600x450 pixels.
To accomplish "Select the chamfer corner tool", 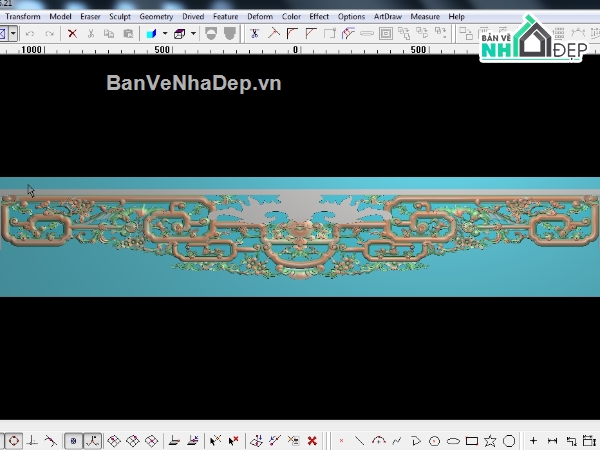I will [311, 34].
